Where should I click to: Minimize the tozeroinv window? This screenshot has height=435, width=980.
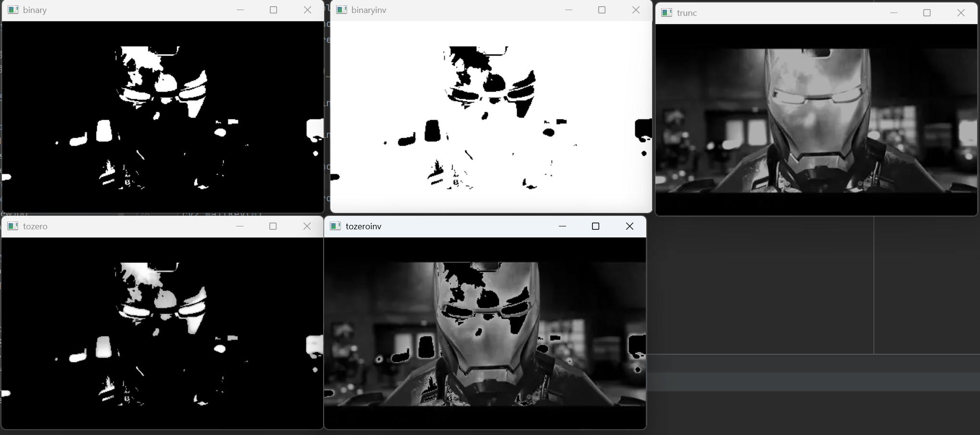[x=562, y=226]
